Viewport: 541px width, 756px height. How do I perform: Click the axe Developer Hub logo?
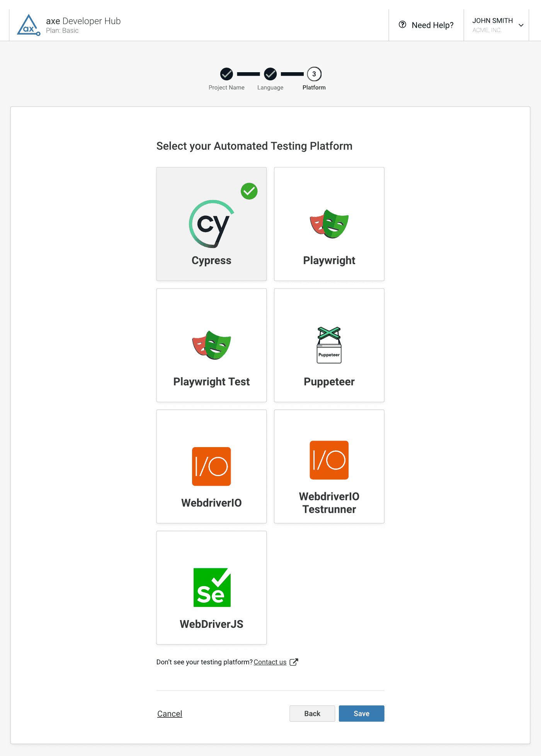click(x=29, y=25)
